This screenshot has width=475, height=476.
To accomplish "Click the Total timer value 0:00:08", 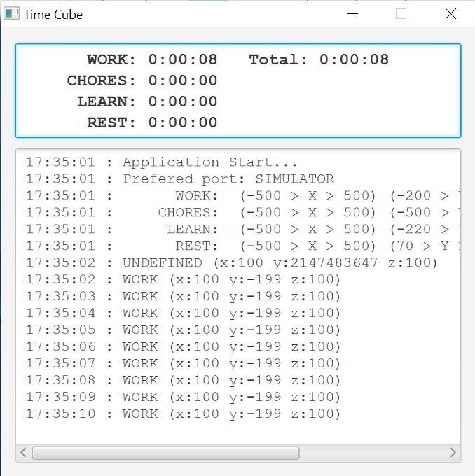I will [x=354, y=59].
